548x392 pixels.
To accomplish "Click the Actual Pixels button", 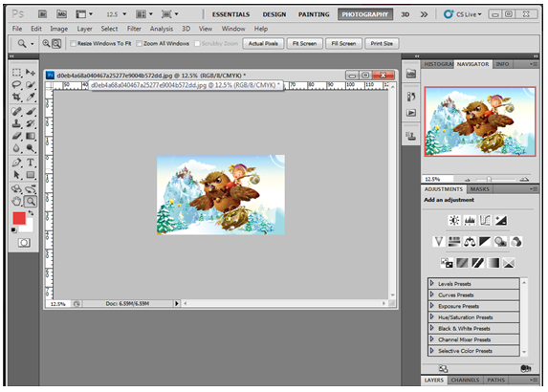I will point(263,44).
